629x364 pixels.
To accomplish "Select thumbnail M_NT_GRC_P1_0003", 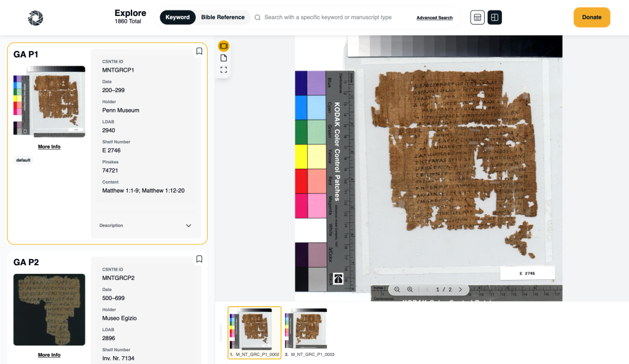I will click(305, 331).
